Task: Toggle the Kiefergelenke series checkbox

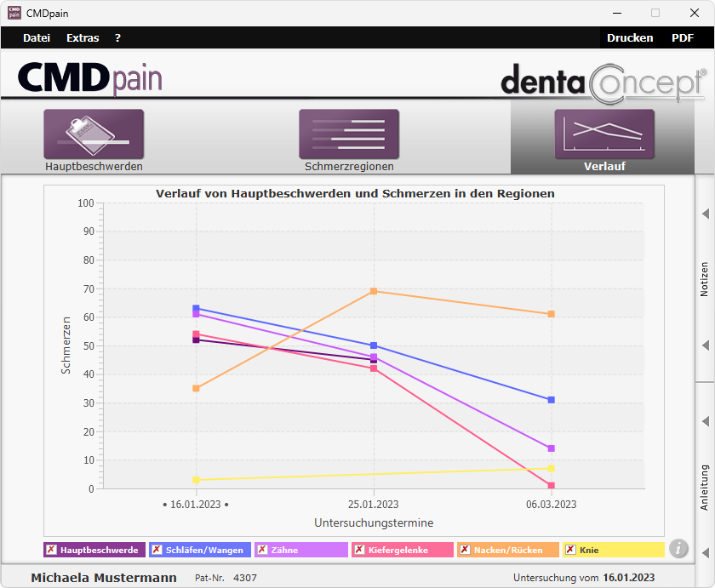Action: pyautogui.click(x=359, y=550)
